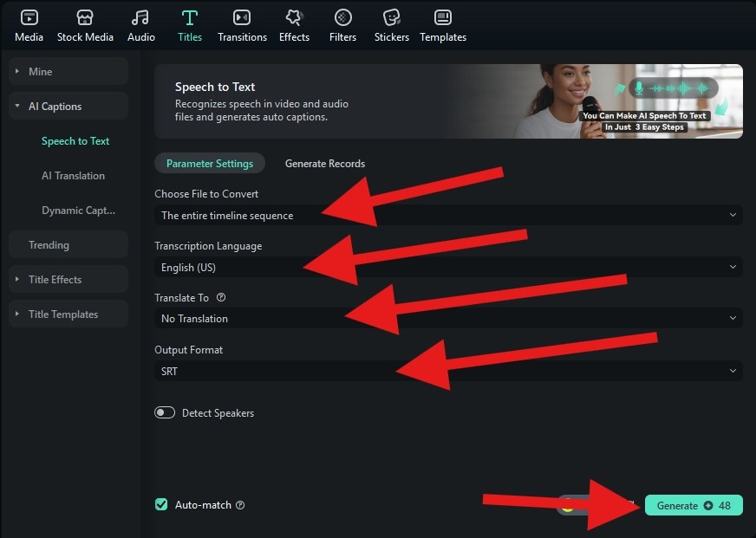Open the Media tab icon
Screen dimensions: 756x538
[29, 18]
